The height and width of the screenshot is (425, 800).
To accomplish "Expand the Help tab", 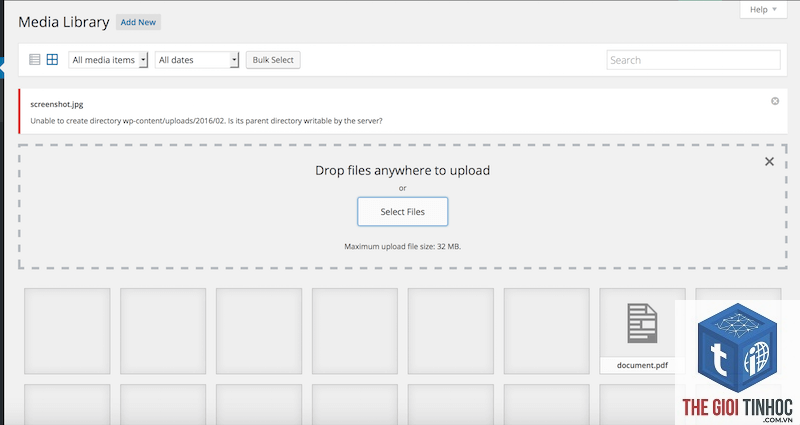I will tap(763, 10).
